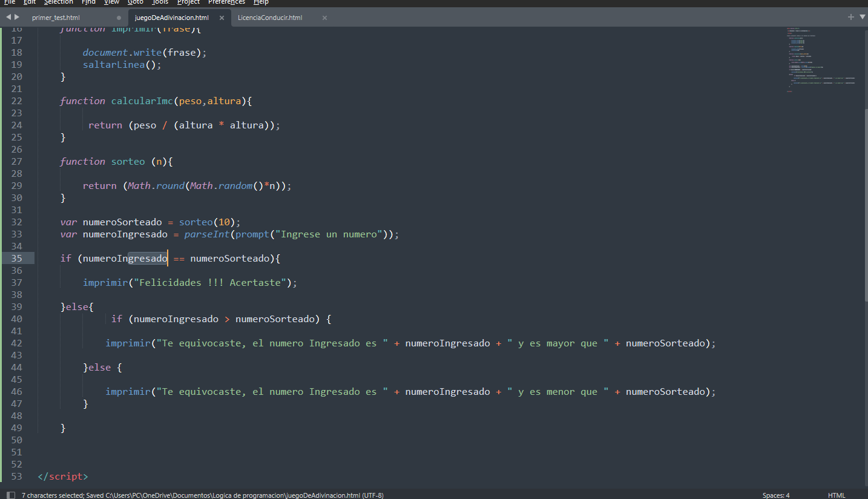
Task: Open the File menu
Action: (9, 2)
